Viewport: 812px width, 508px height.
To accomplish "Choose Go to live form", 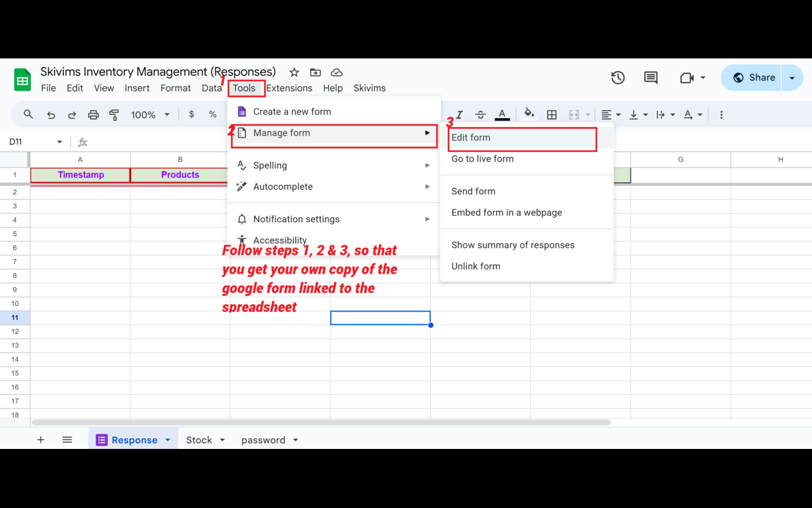I will click(x=527, y=159).
